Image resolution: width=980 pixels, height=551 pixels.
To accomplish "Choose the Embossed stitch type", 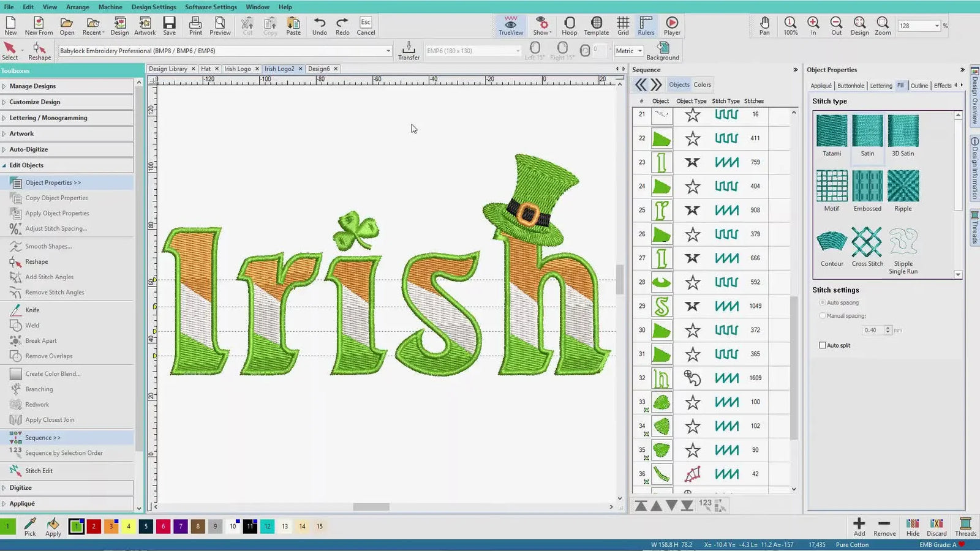I will [x=867, y=191].
